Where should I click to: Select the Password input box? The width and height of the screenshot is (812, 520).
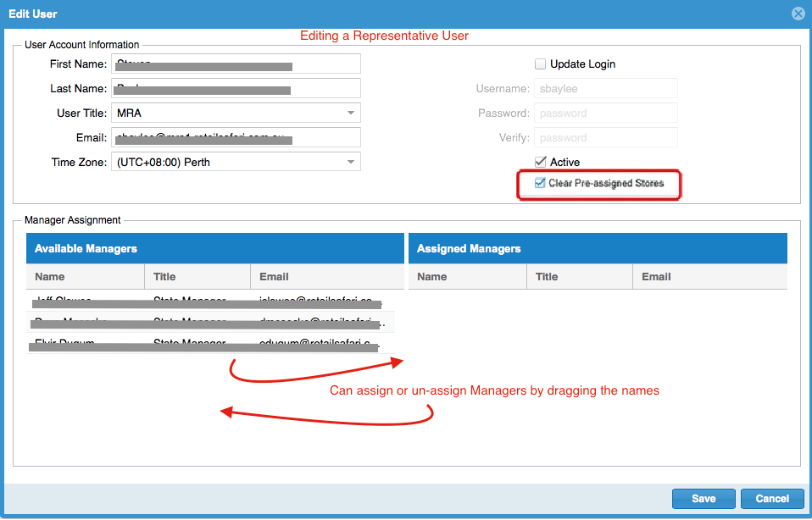click(605, 113)
